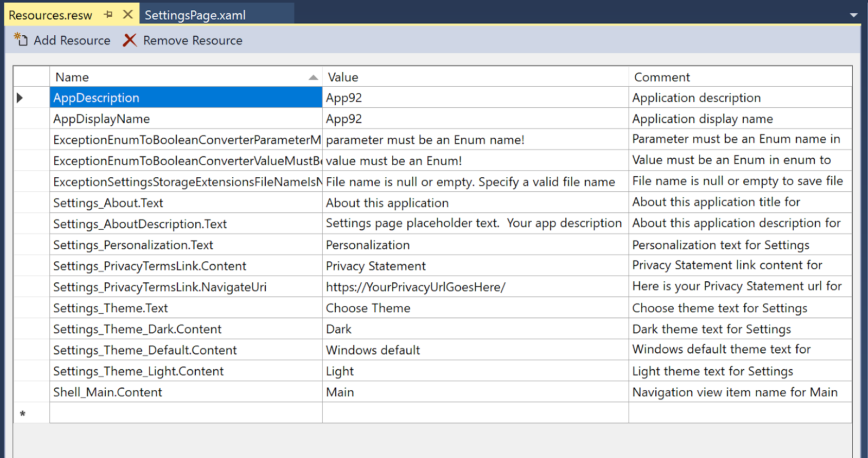Toggle the pin icon on Resources.resw tab

pyautogui.click(x=108, y=15)
